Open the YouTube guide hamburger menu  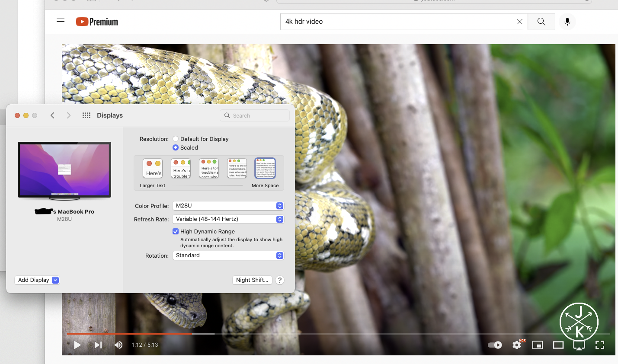(x=61, y=22)
